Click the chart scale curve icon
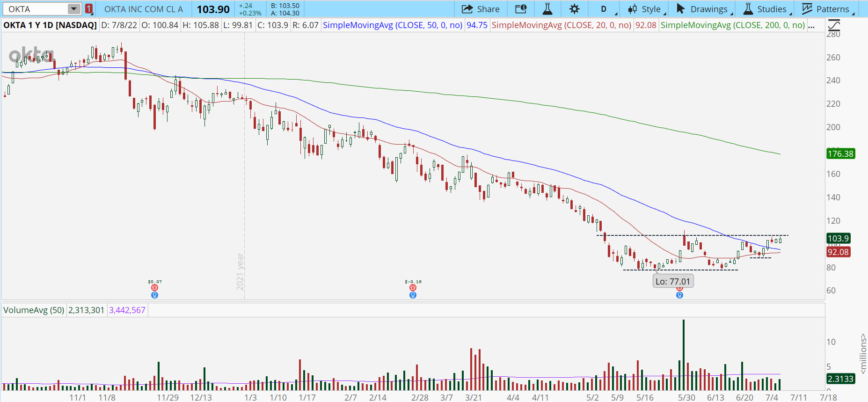The height and width of the screenshot is (402, 868). pos(833,25)
